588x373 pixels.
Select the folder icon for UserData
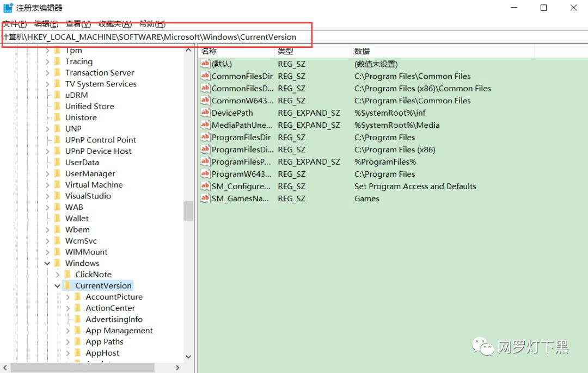pos(57,163)
